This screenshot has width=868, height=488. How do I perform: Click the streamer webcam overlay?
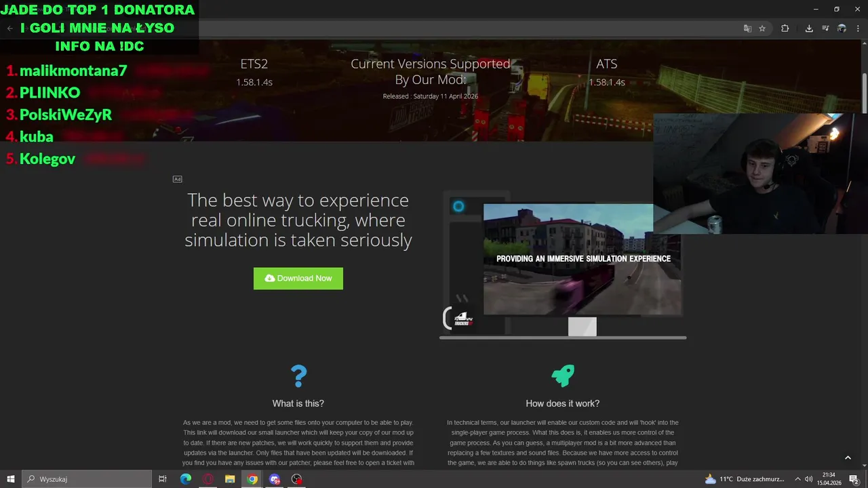(x=760, y=174)
